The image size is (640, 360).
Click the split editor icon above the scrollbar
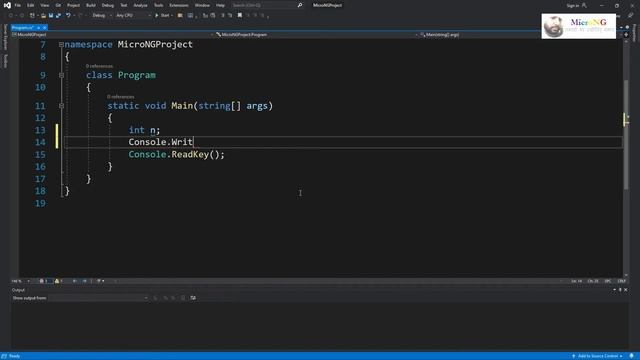pos(626,35)
